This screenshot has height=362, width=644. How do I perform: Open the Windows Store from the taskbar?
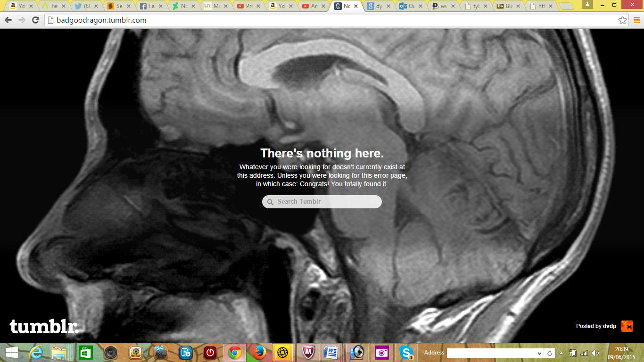85,353
